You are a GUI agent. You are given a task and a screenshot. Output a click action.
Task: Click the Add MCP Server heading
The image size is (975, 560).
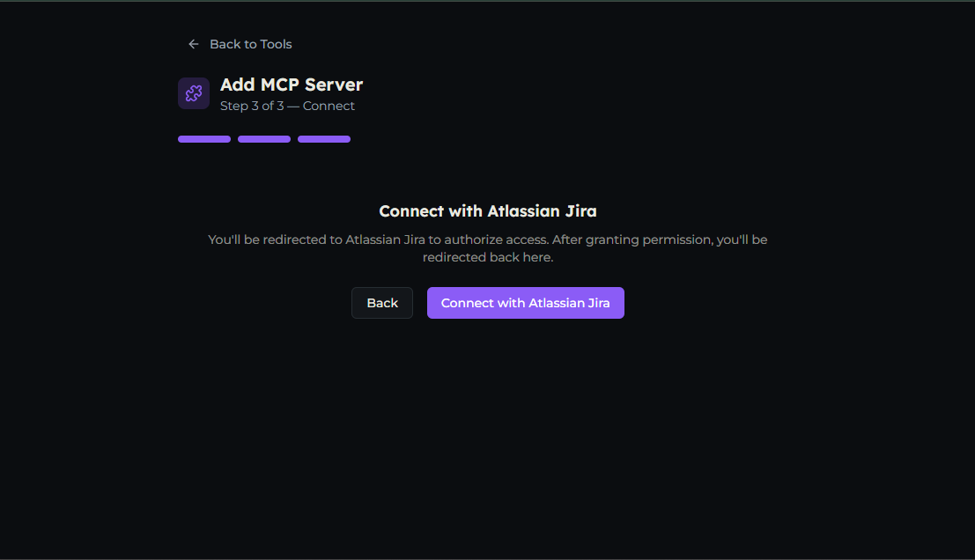[291, 85]
